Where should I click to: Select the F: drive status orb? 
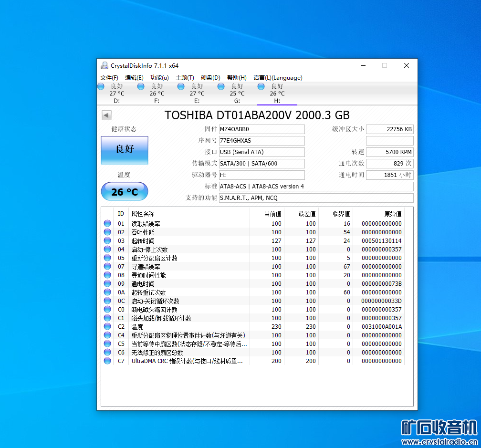click(x=141, y=86)
